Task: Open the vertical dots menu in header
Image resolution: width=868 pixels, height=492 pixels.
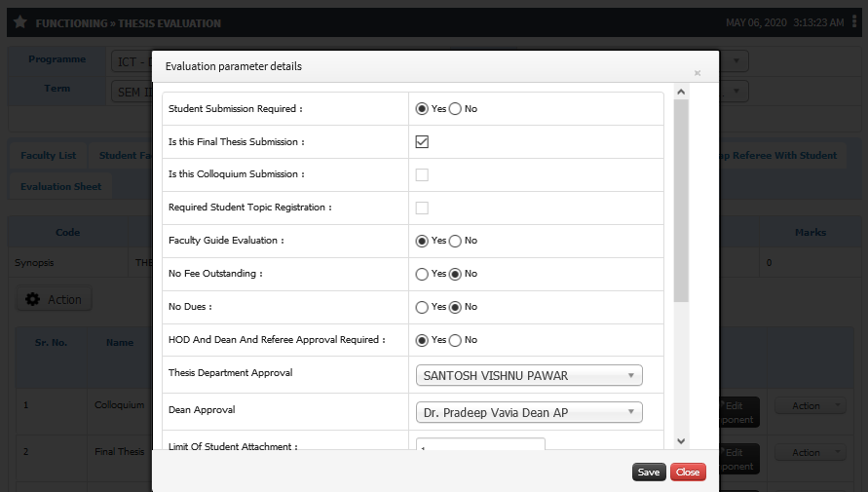Action: click(x=854, y=21)
